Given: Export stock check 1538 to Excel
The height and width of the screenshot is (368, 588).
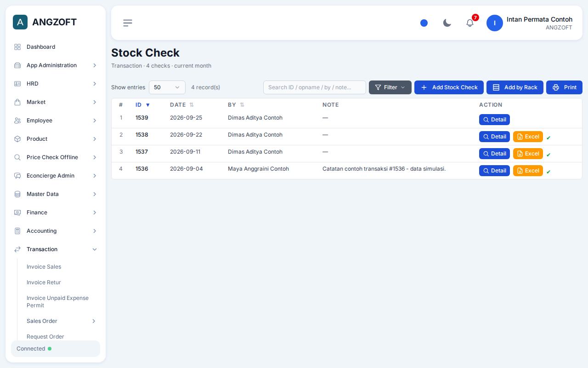Looking at the screenshot, I should (528, 137).
